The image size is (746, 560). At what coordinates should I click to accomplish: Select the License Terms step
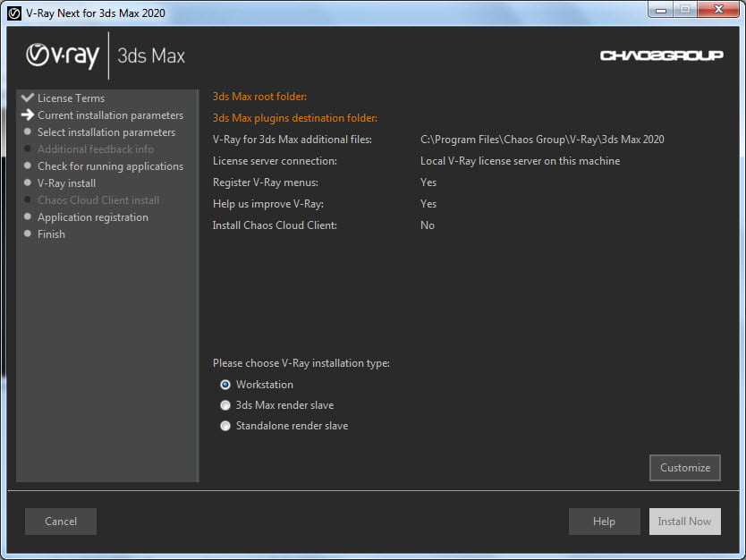pos(71,98)
